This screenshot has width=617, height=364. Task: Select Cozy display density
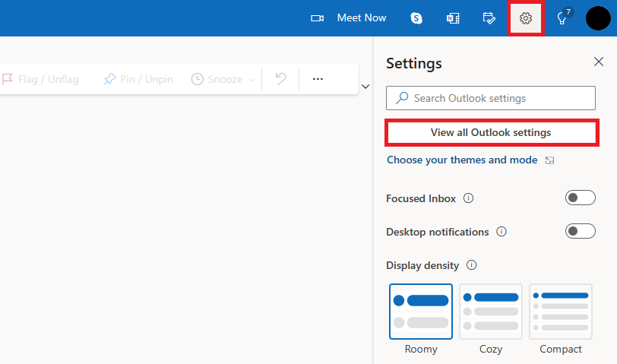click(491, 312)
